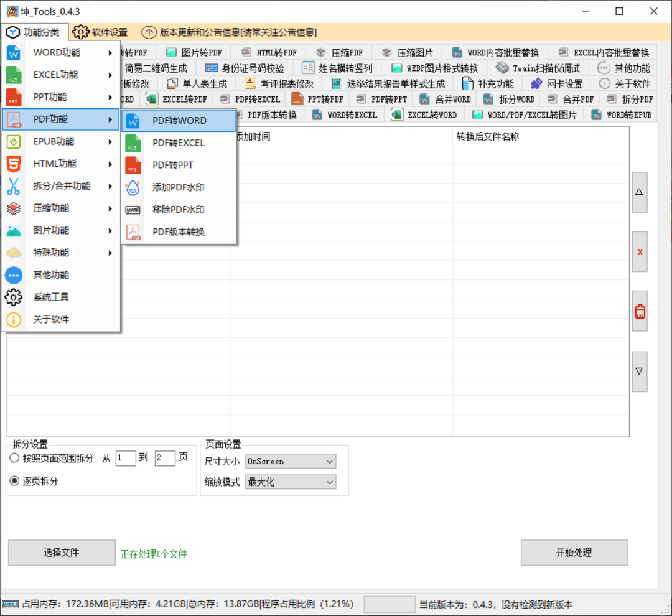Click the blue dots icon for 其他功能
This screenshot has width=672, height=616.
pos(13,275)
